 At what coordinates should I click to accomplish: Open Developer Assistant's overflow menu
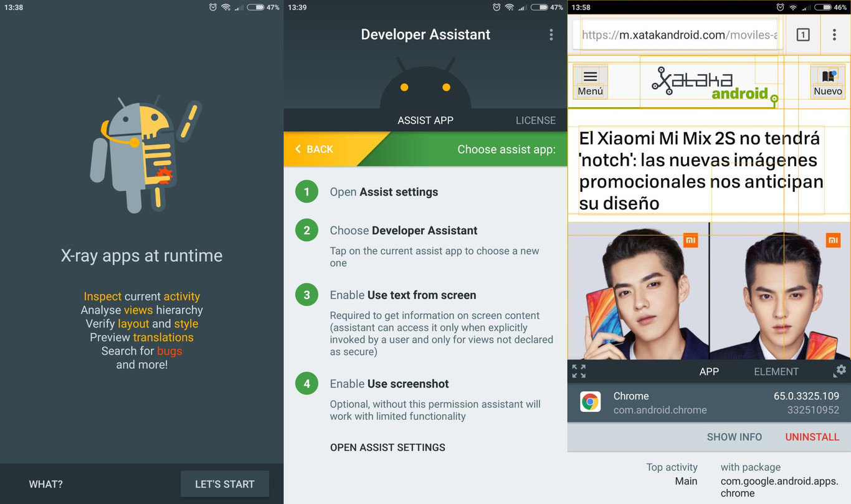[x=551, y=34]
